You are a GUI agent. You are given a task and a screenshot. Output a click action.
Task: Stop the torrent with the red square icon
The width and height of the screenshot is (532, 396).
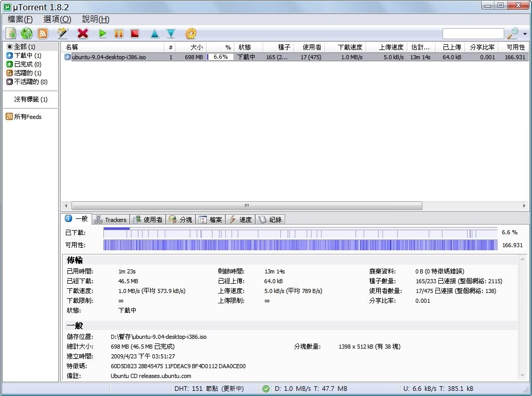coord(135,33)
